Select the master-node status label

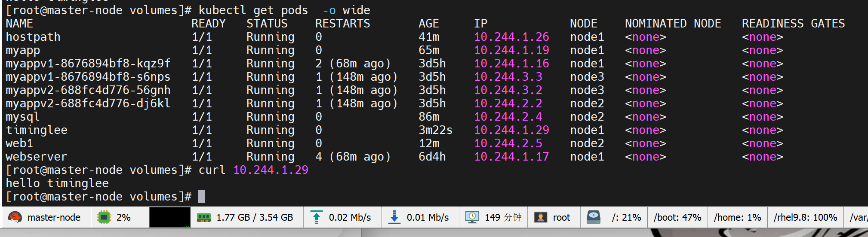tap(54, 217)
